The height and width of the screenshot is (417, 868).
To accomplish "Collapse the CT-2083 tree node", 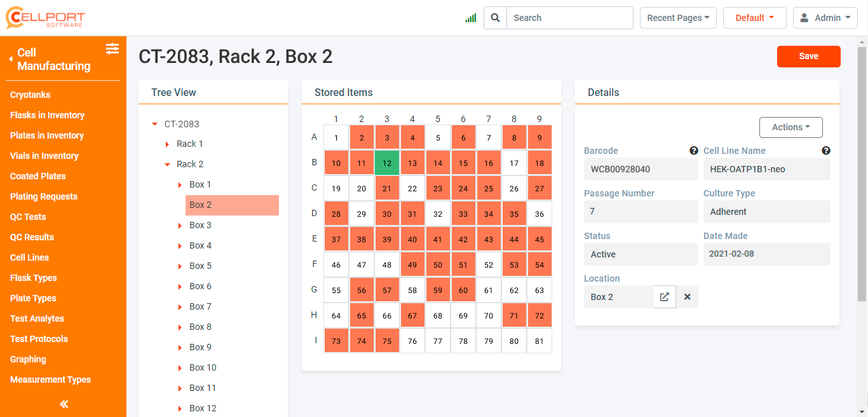I will pos(154,125).
